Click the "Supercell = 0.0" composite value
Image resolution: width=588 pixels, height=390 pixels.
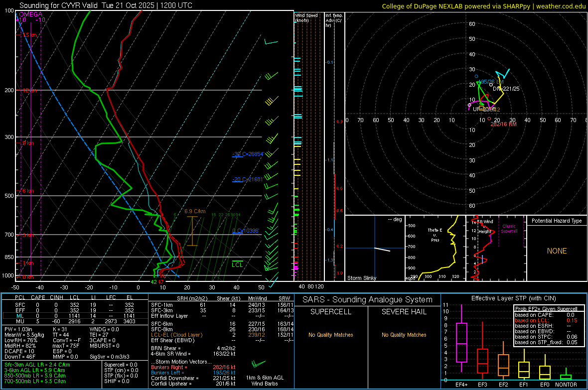pos(121,365)
